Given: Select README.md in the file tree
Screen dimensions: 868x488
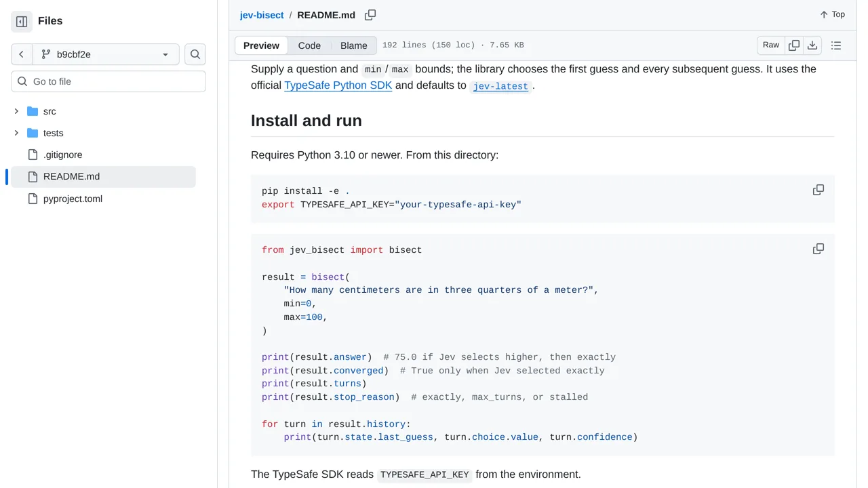Looking at the screenshot, I should pyautogui.click(x=102, y=177).
